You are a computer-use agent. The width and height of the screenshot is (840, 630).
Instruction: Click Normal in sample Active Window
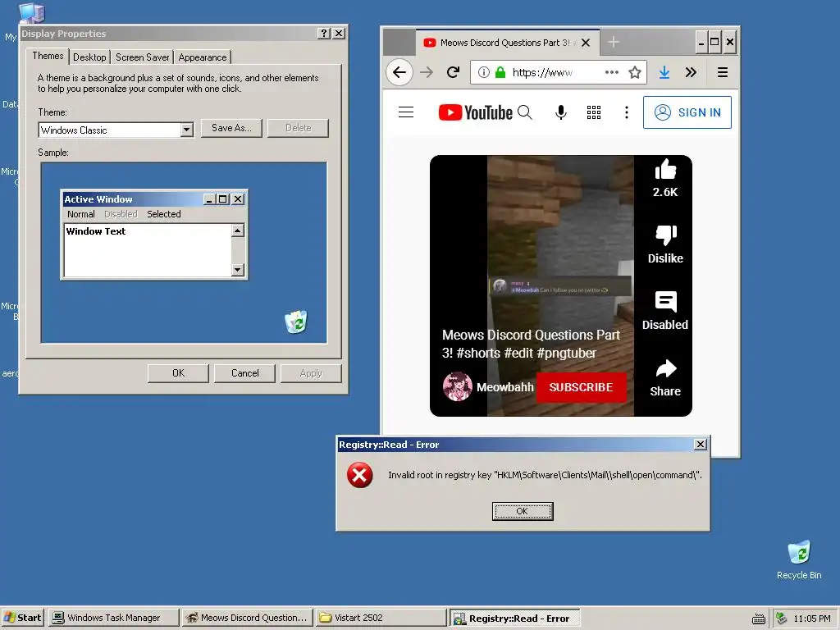(x=81, y=214)
